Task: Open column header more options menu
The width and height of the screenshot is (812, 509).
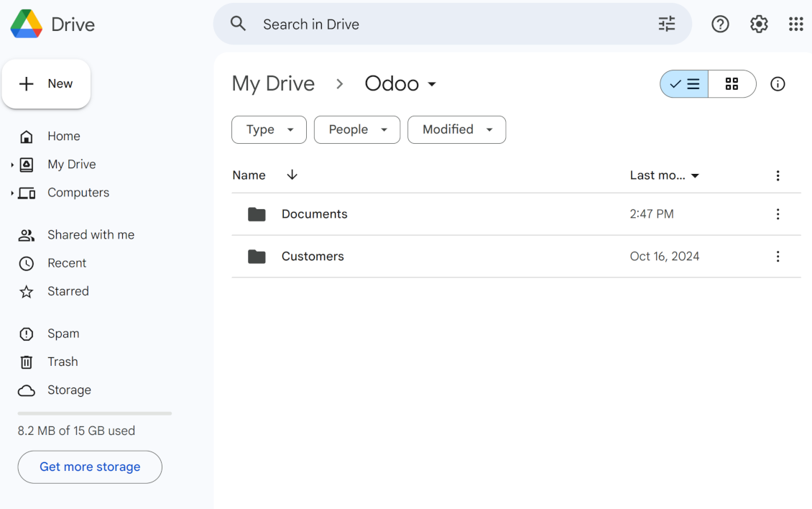Action: 778,175
